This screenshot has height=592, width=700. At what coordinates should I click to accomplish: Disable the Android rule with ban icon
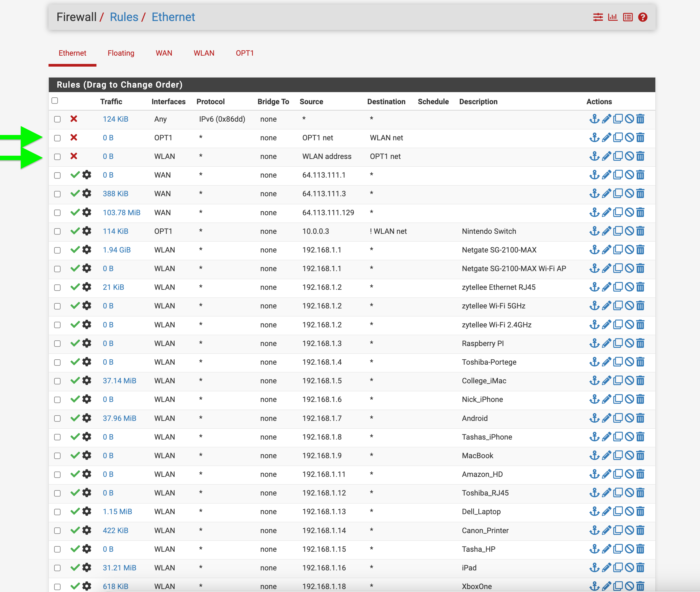(x=629, y=418)
